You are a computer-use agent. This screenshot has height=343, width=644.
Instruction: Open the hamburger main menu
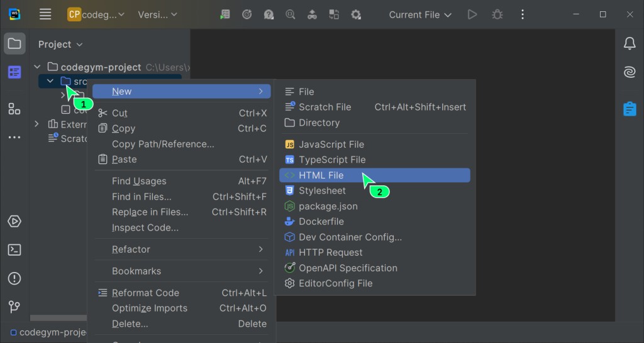tap(45, 14)
